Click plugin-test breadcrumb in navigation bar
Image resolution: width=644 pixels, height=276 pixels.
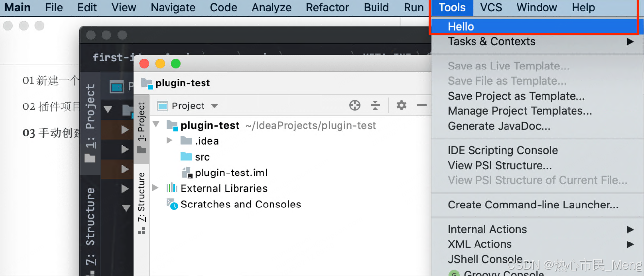click(x=182, y=83)
